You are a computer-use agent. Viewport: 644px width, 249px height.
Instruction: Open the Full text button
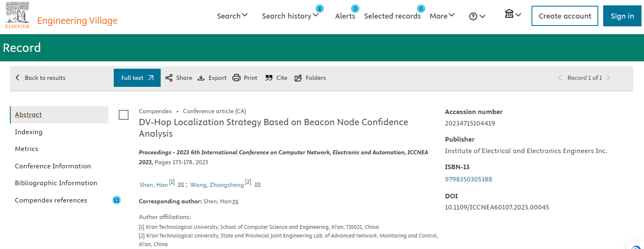137,78
